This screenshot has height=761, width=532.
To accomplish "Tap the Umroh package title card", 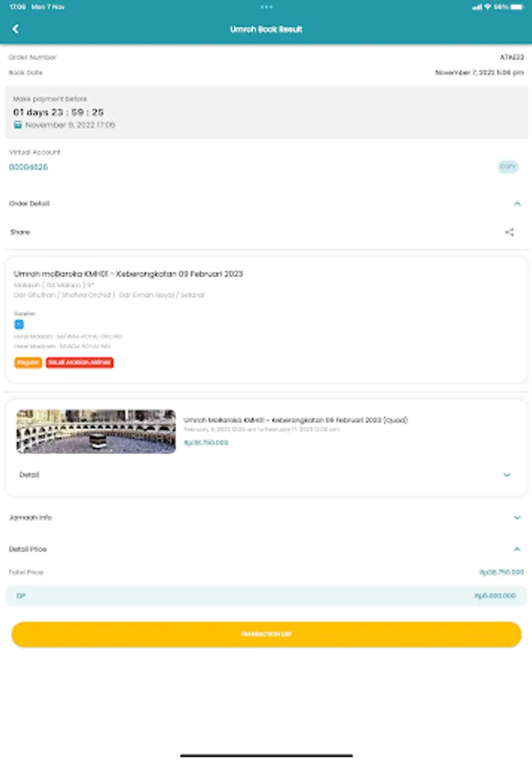I will coord(266,320).
